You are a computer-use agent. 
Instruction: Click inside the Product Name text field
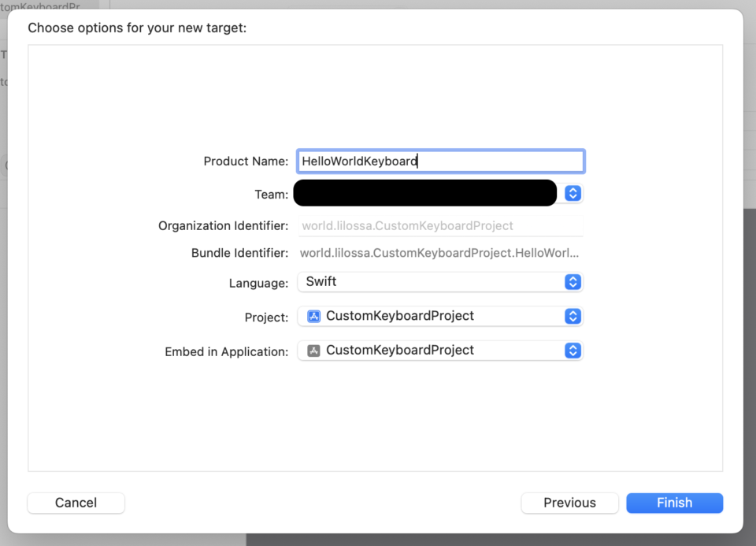click(440, 161)
